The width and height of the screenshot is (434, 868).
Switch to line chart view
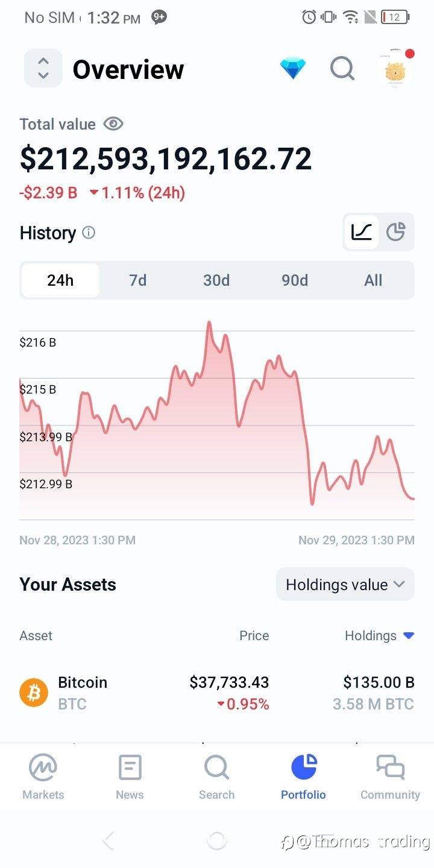[x=362, y=232]
